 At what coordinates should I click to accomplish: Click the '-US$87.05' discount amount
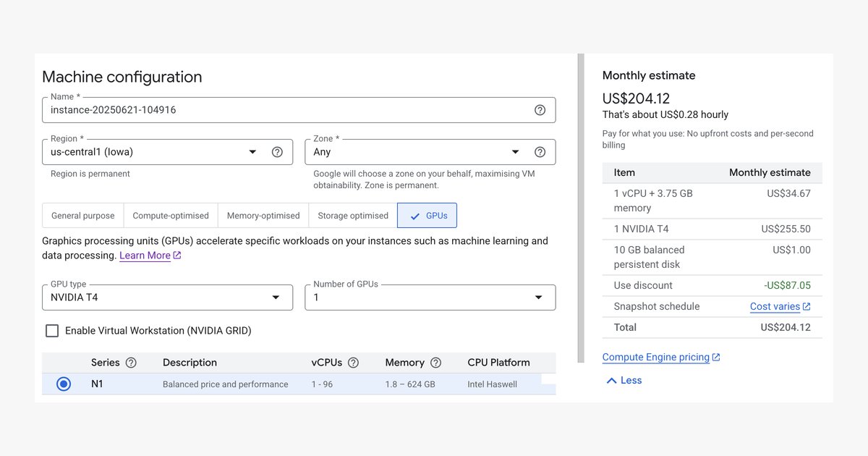tap(788, 286)
